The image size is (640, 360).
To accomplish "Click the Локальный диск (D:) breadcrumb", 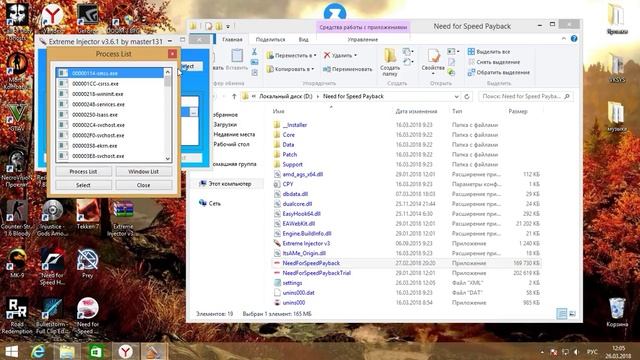I will click(286, 96).
